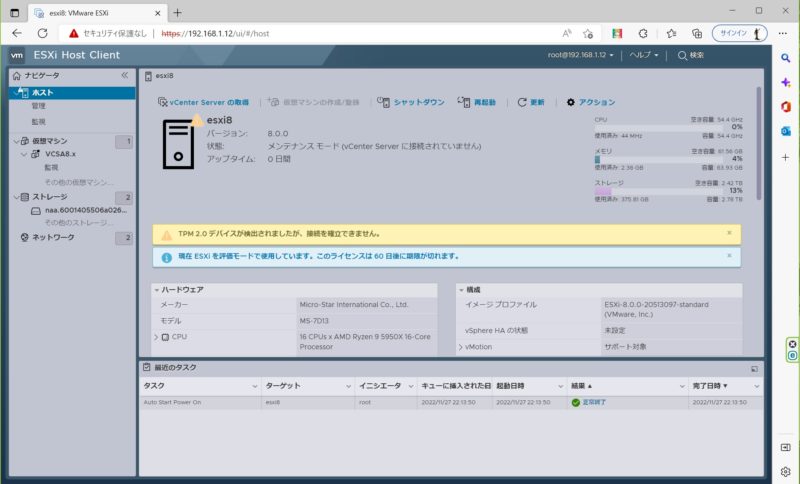Click the network count badge 2
This screenshot has height=484, width=800.
coord(124,238)
